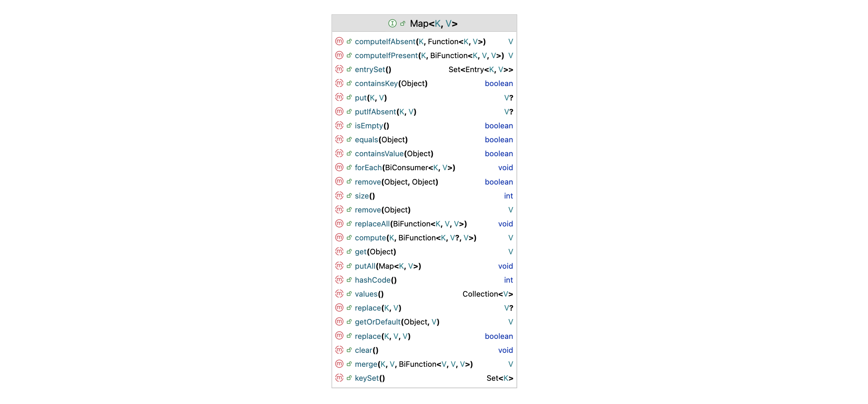Select the method icon beside keySet
Viewport: 868px width, 404px height.
(x=339, y=378)
